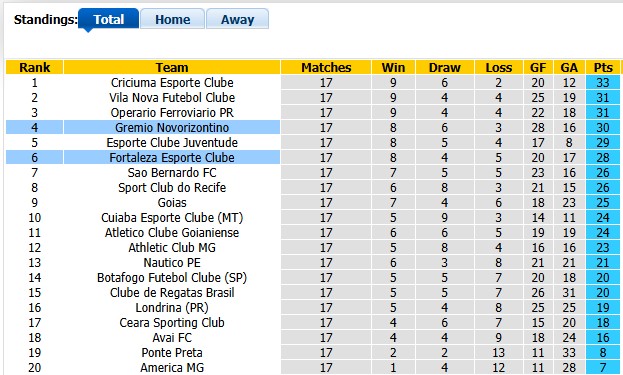Screen dimensions: 623x375
Task: Open Criciuma Esporte Clube team link
Action: (172, 83)
